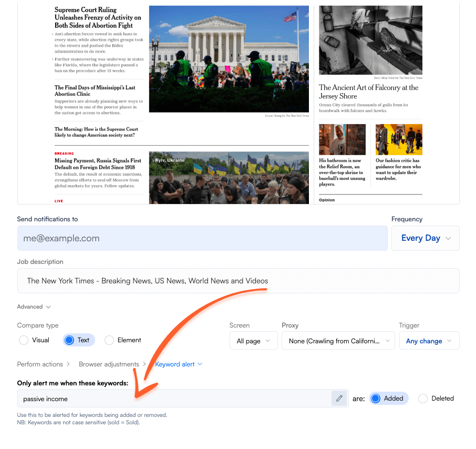The image size is (476, 449).
Task: Click the Job description text field
Action: tap(238, 281)
